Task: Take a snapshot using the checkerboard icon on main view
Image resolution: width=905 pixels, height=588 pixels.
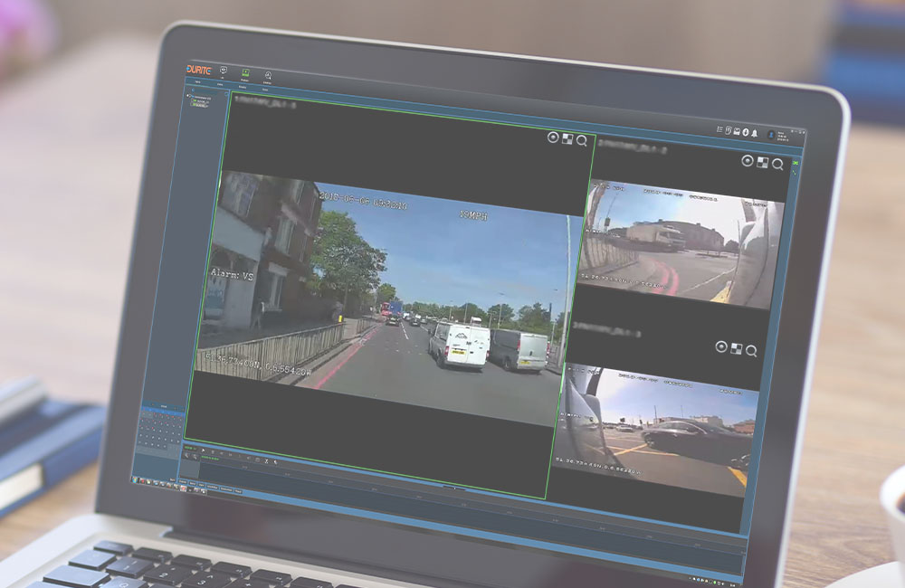Action: pyautogui.click(x=567, y=140)
